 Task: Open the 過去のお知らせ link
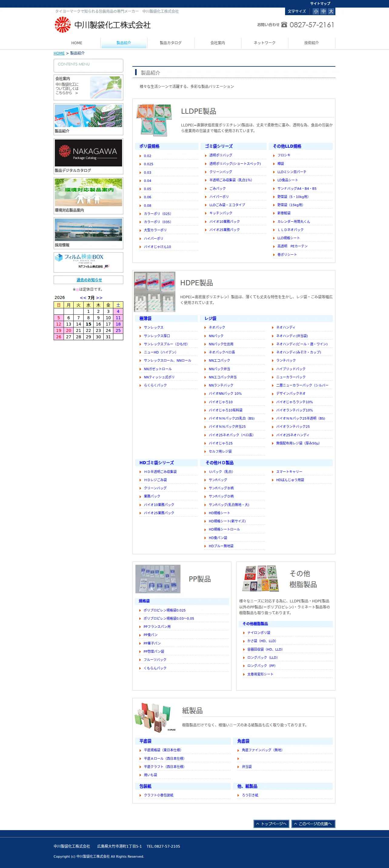tap(89, 280)
